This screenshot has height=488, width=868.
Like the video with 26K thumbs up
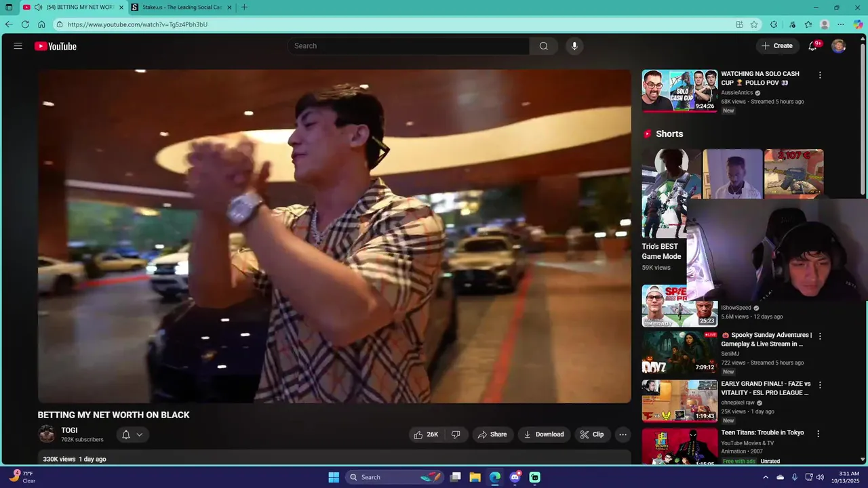[426, 434]
